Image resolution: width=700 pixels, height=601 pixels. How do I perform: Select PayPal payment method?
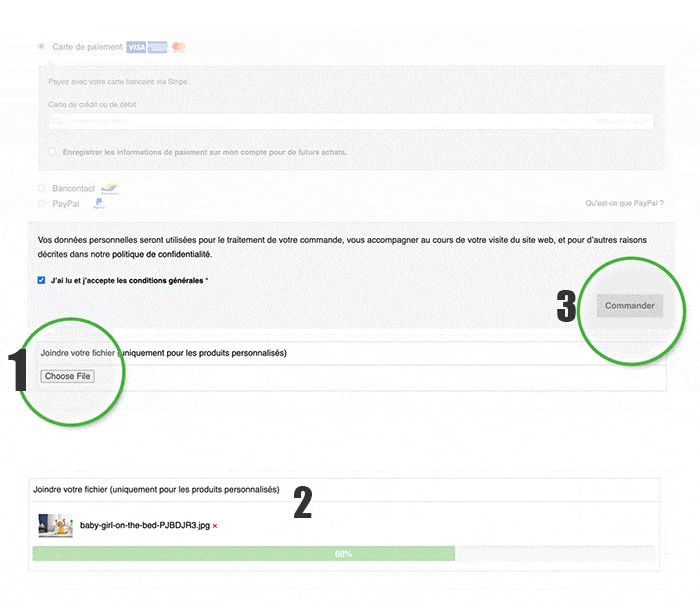(x=41, y=203)
